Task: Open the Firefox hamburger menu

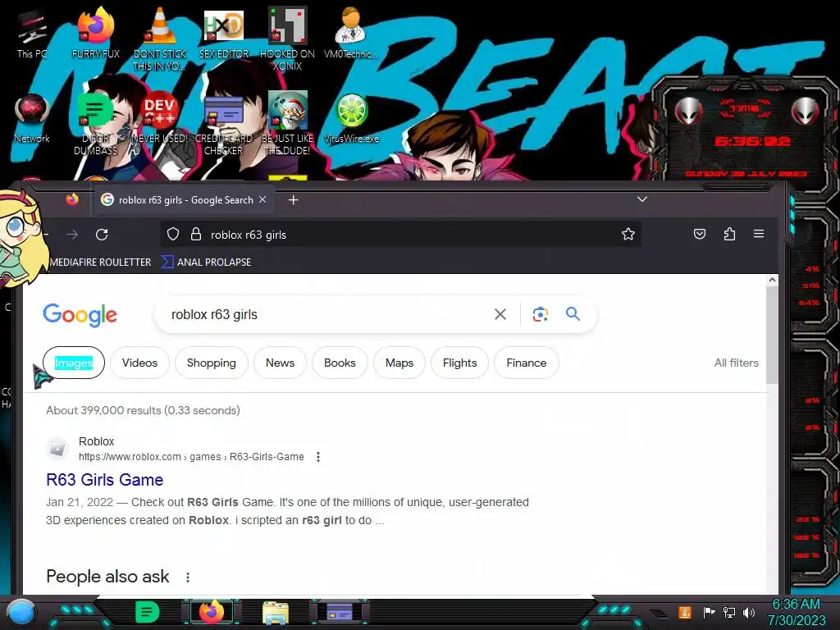Action: coord(759,234)
